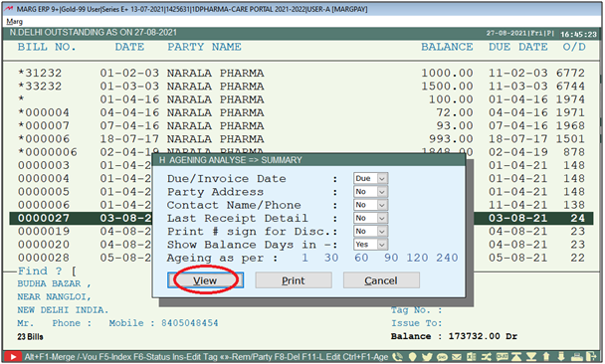Click the printer icon in status bar
Screen dimensions: 605x364
pos(577,357)
